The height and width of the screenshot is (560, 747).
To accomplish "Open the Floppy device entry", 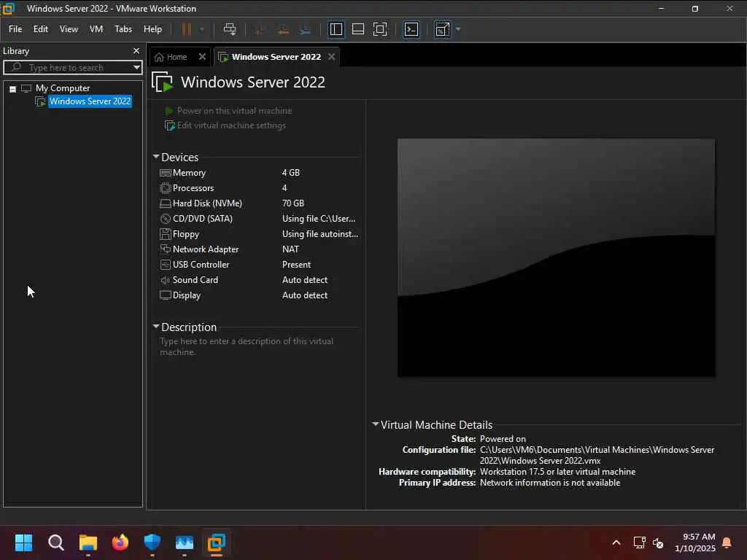I will click(185, 234).
